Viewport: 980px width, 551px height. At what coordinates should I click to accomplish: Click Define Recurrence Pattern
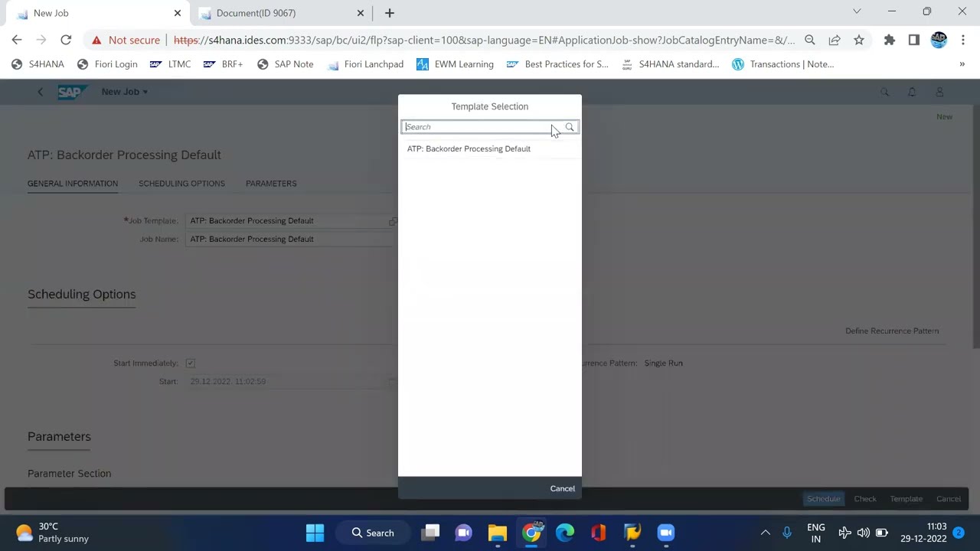[892, 331]
